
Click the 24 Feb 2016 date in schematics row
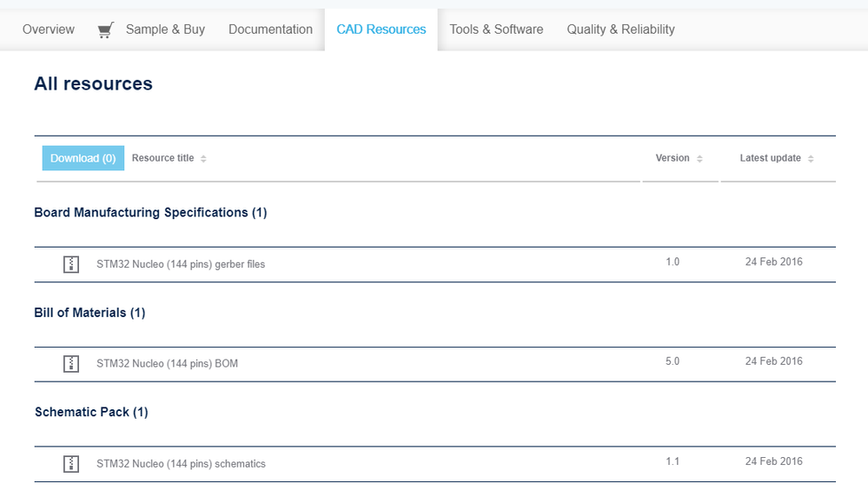tap(774, 461)
